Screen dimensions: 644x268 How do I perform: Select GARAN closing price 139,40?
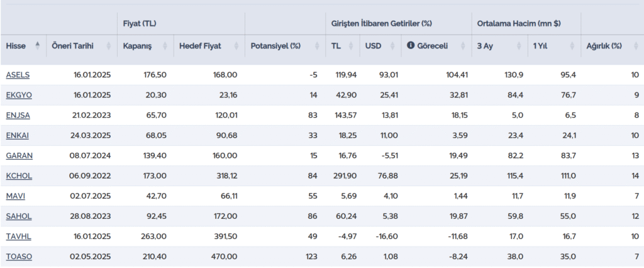(156, 156)
